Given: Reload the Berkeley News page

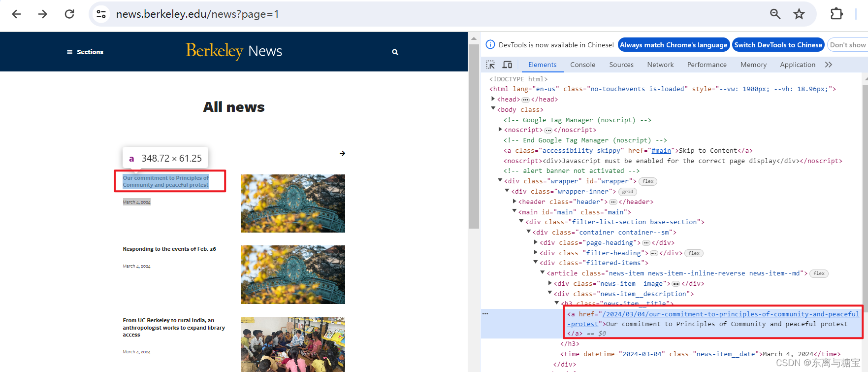Looking at the screenshot, I should point(69,14).
